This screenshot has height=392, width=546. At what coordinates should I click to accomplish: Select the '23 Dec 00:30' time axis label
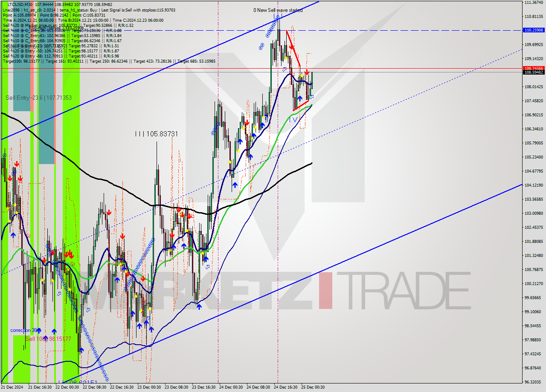[x=149, y=387]
